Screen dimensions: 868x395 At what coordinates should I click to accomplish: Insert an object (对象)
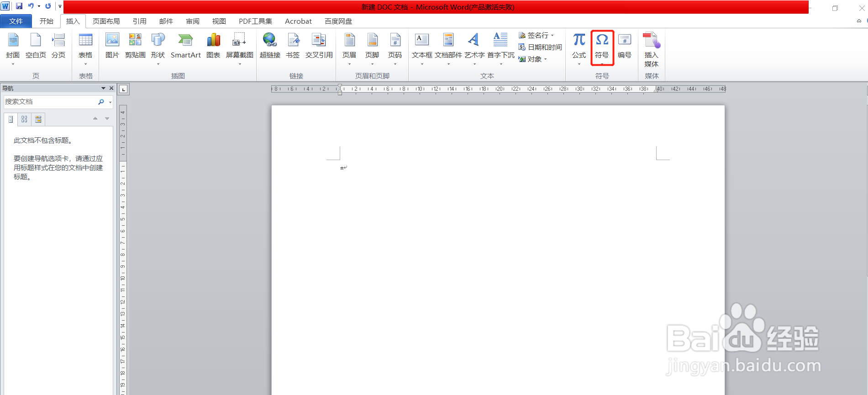[530, 59]
